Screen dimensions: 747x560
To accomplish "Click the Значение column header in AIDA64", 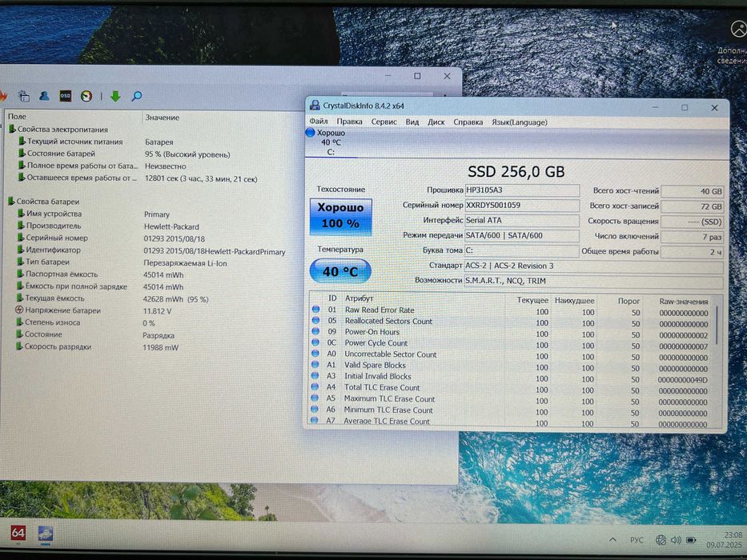I will [163, 118].
